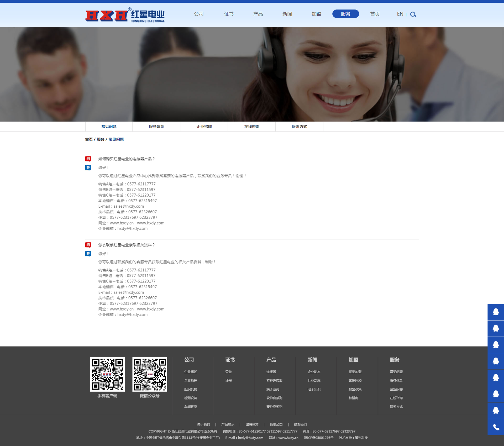Click the blue 答 icon of second answer
This screenshot has height=446, width=504.
88,254
